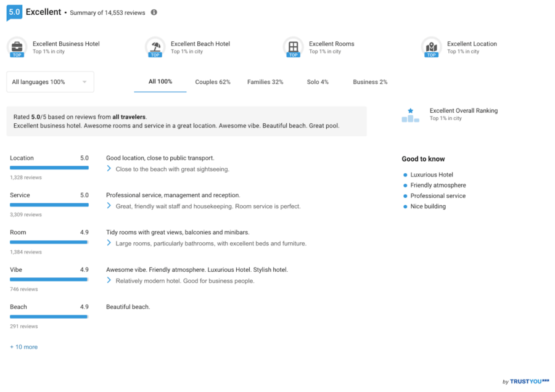555x392 pixels.
Task: Show Solo 4% traveler reviews
Action: [318, 82]
